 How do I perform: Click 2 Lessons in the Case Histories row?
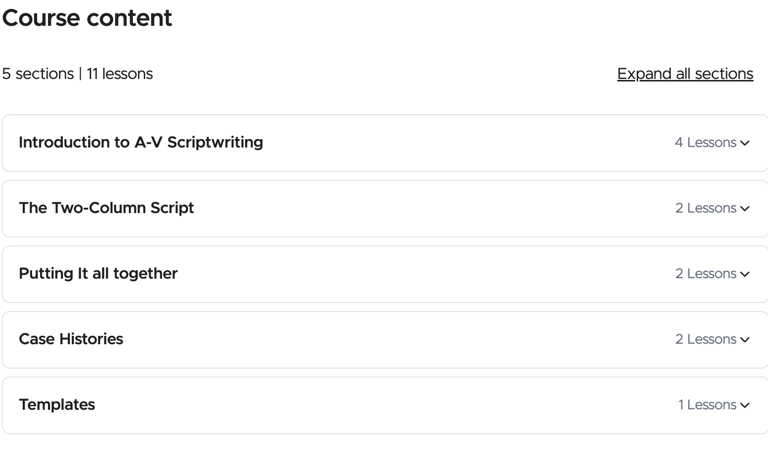pyautogui.click(x=705, y=339)
